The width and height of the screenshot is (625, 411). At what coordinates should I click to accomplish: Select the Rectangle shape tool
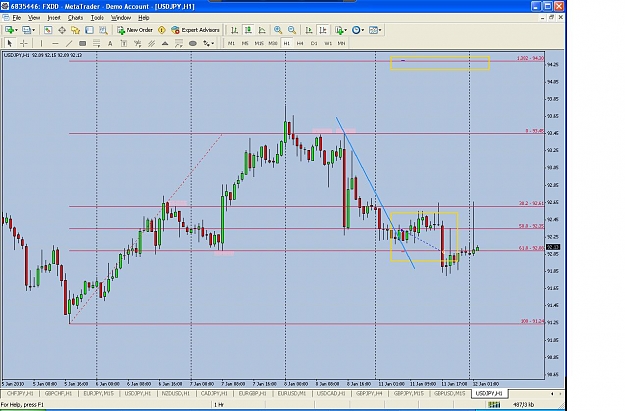83,43
